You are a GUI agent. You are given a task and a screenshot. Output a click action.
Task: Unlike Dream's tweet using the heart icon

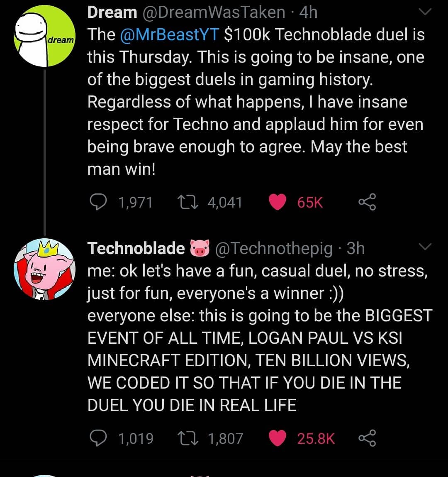pos(278,202)
